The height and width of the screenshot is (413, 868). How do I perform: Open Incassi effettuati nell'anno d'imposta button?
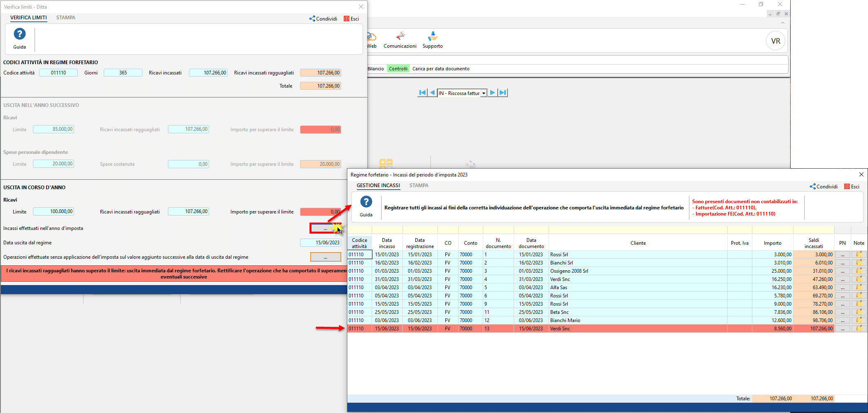[326, 228]
